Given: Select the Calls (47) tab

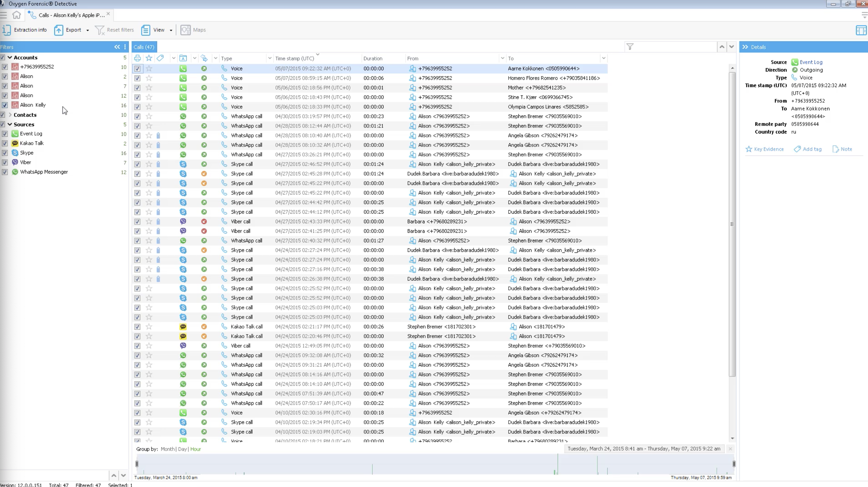Looking at the screenshot, I should [144, 47].
